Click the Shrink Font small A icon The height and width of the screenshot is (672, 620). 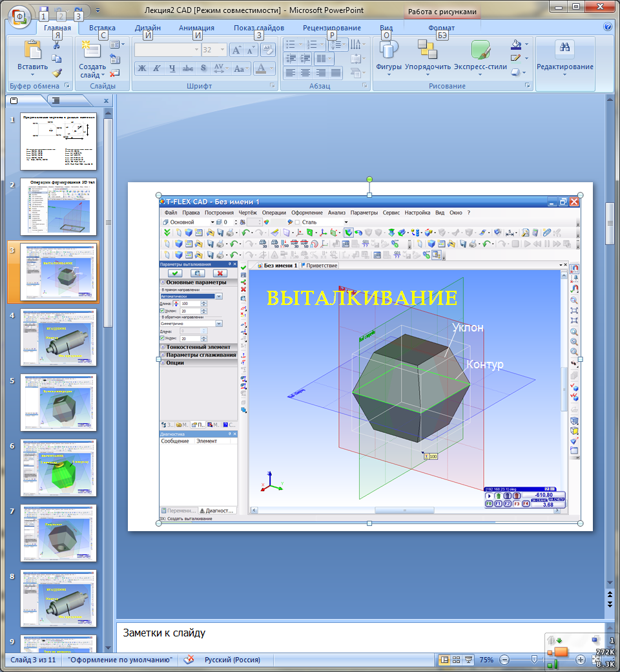pos(251,50)
